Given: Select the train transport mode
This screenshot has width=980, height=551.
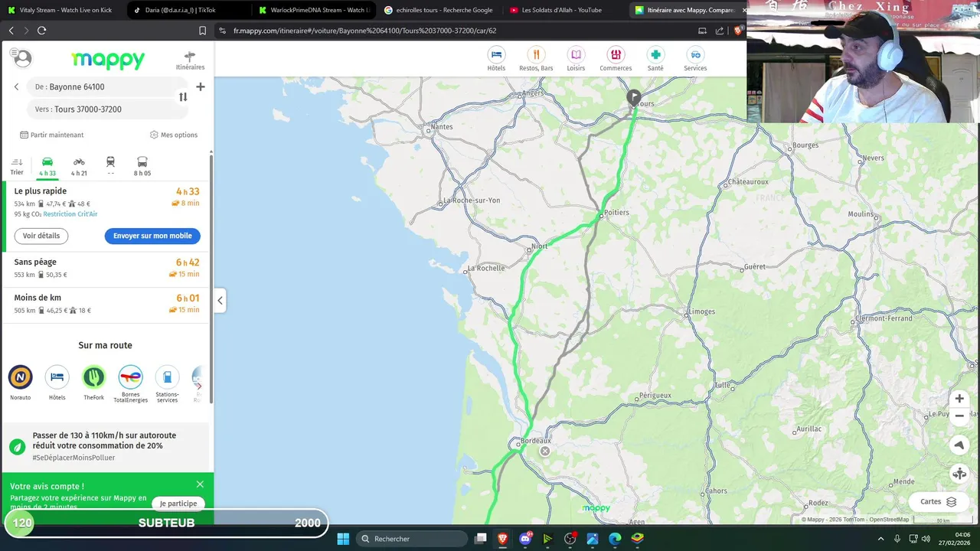Looking at the screenshot, I should [x=110, y=166].
